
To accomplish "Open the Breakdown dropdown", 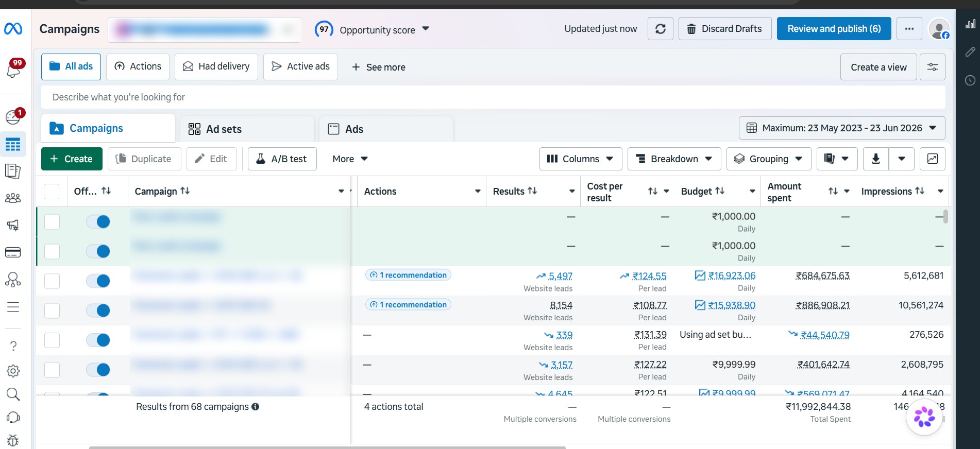I will pos(674,159).
